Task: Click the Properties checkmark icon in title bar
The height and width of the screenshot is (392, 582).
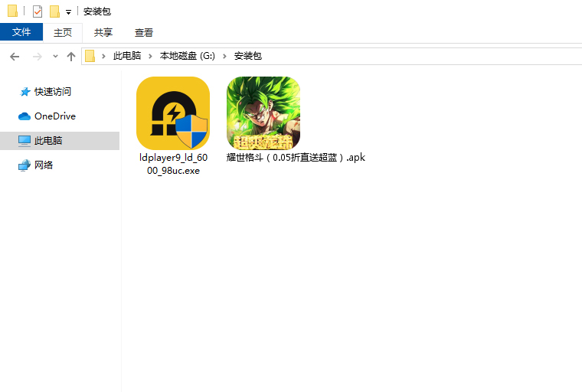Action: [38, 11]
